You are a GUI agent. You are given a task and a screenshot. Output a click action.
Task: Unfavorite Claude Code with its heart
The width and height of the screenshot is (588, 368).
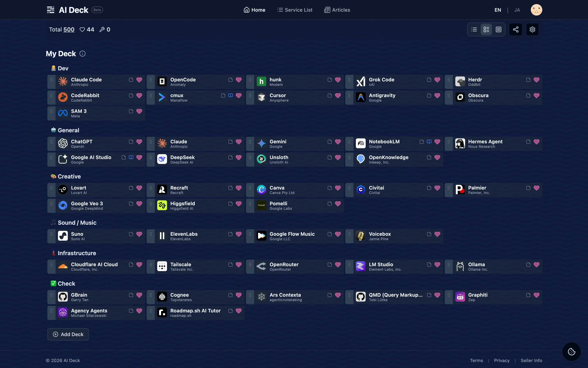click(139, 80)
